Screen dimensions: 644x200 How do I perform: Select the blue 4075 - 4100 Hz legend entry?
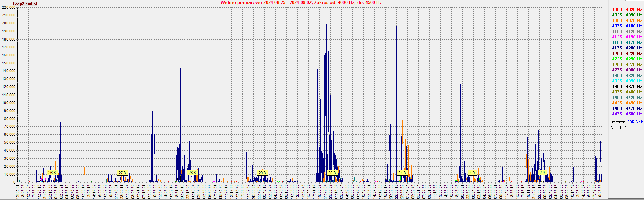coord(627,26)
